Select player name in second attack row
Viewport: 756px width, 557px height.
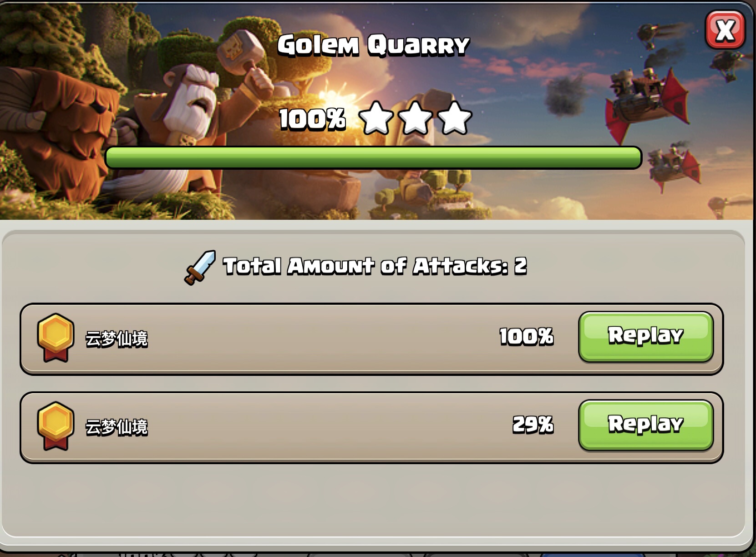tap(117, 427)
